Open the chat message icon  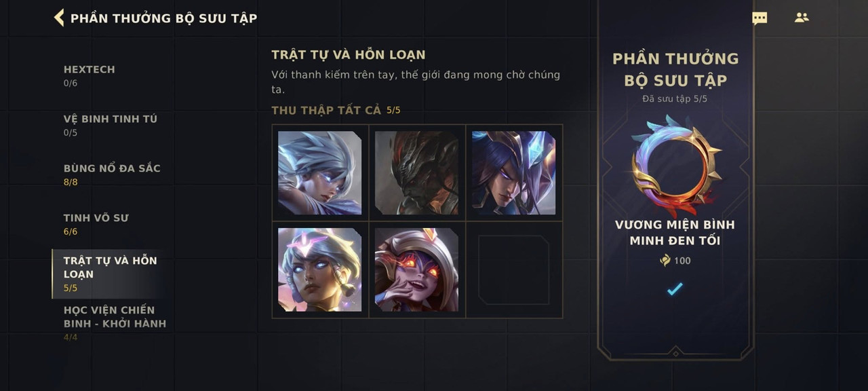coord(759,18)
